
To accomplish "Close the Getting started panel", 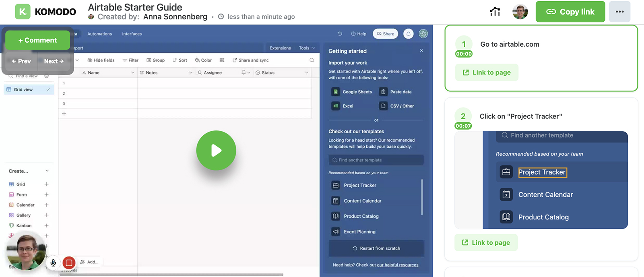I will click(x=421, y=51).
